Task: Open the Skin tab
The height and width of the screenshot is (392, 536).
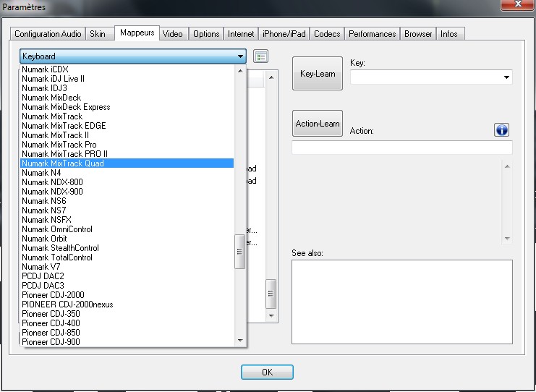Action: pos(97,34)
